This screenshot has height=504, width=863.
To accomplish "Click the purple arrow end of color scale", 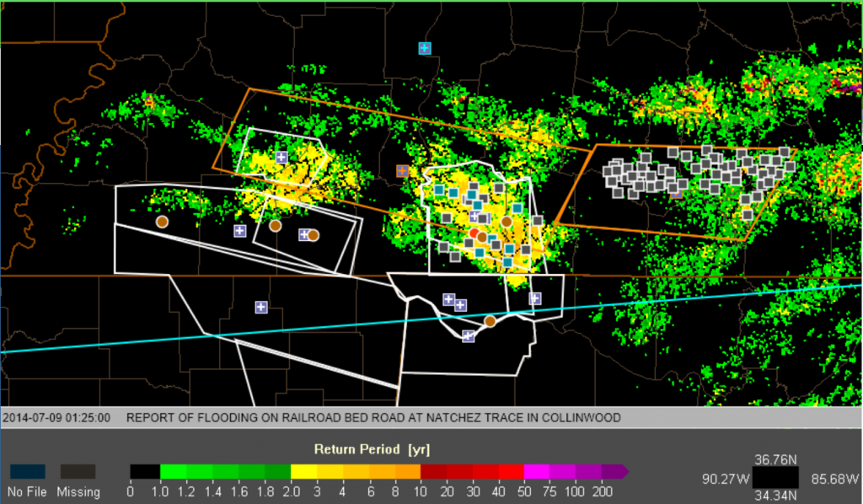I will click(x=622, y=471).
